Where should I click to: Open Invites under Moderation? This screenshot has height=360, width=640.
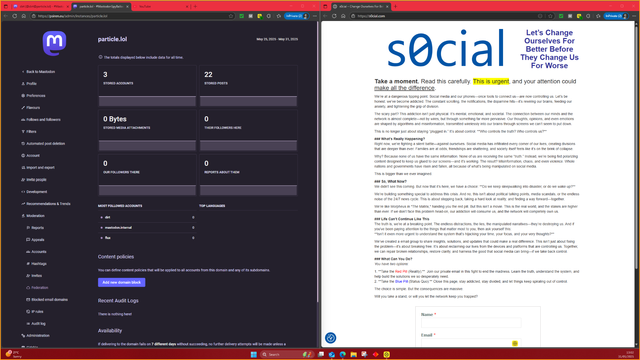(34, 276)
